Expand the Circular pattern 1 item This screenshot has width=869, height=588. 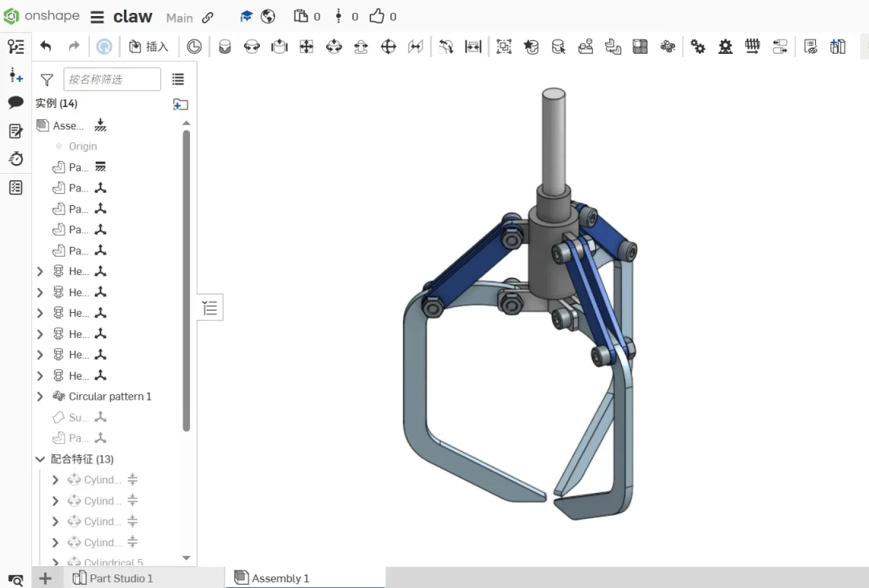pos(40,397)
